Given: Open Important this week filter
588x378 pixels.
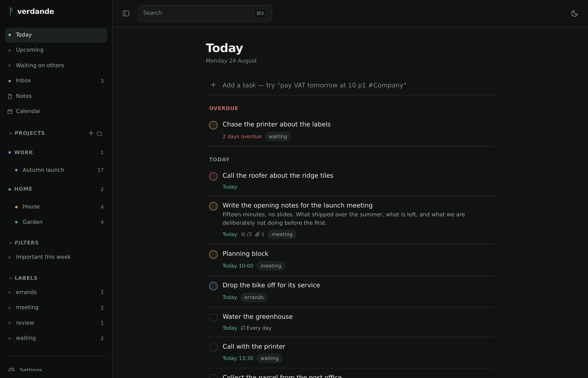Looking at the screenshot, I should [56, 257].
